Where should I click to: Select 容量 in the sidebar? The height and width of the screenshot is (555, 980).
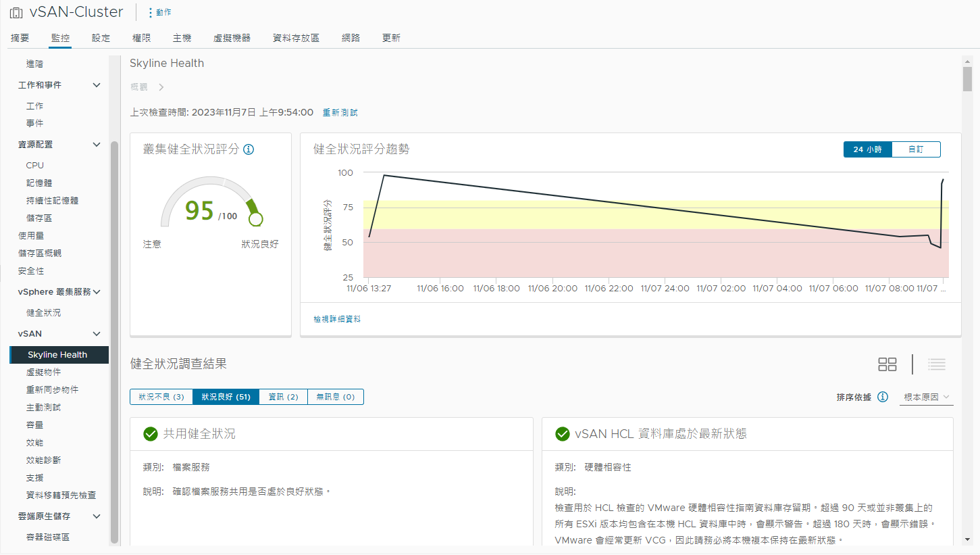pyautogui.click(x=35, y=425)
